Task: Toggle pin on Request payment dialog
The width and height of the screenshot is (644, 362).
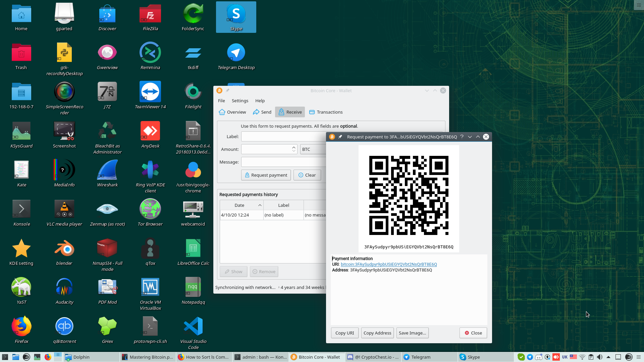Action: point(340,137)
